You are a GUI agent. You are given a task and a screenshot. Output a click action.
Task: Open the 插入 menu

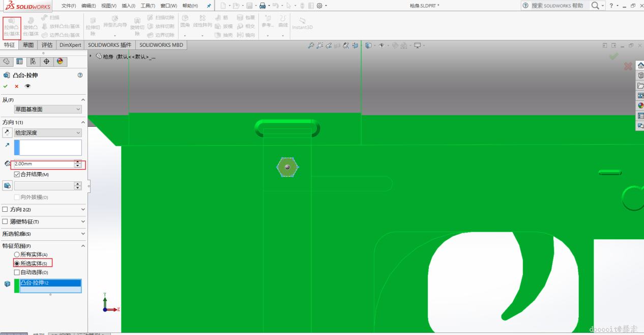click(x=128, y=6)
